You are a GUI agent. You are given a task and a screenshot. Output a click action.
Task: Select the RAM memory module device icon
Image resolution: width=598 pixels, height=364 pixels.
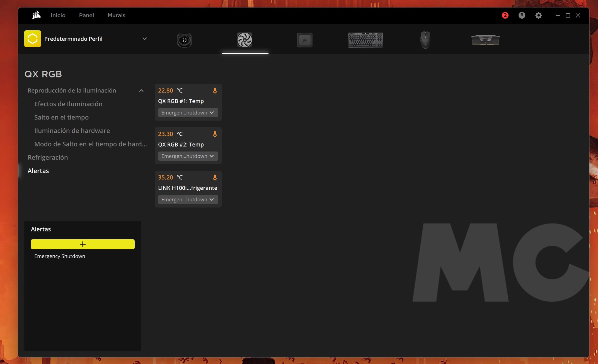[x=485, y=40]
